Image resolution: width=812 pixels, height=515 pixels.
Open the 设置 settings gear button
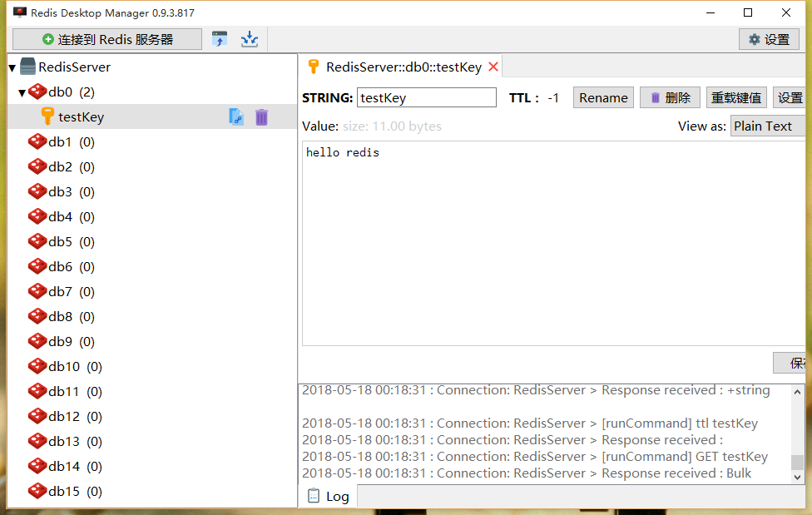[769, 39]
